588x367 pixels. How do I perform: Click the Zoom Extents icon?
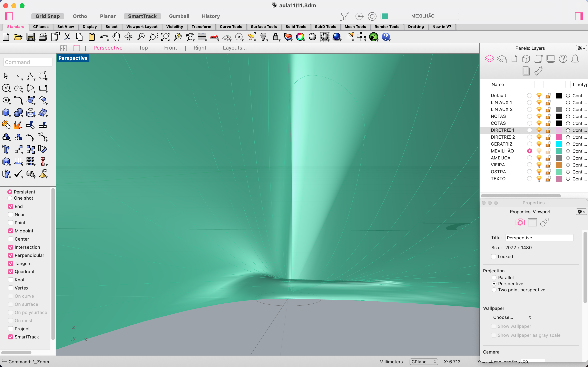165,37
